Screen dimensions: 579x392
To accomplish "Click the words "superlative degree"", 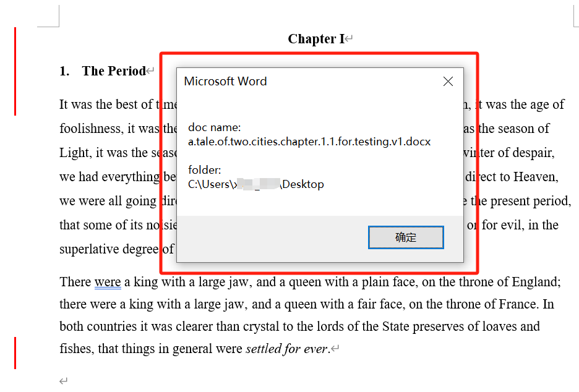I will [109, 249].
